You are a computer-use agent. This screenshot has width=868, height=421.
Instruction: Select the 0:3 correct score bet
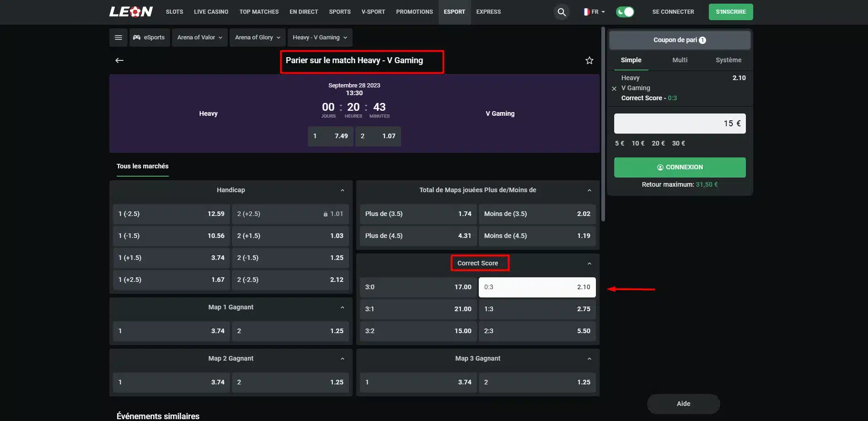[537, 287]
